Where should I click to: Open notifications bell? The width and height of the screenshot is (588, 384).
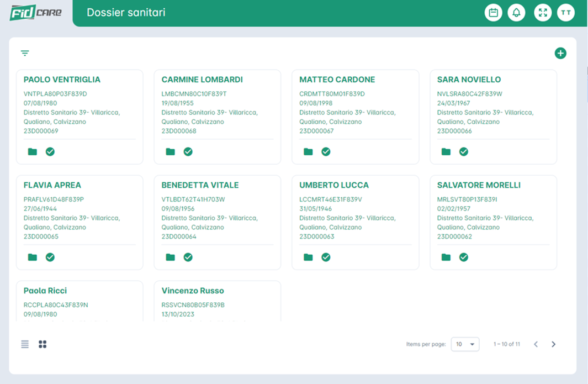(x=516, y=13)
